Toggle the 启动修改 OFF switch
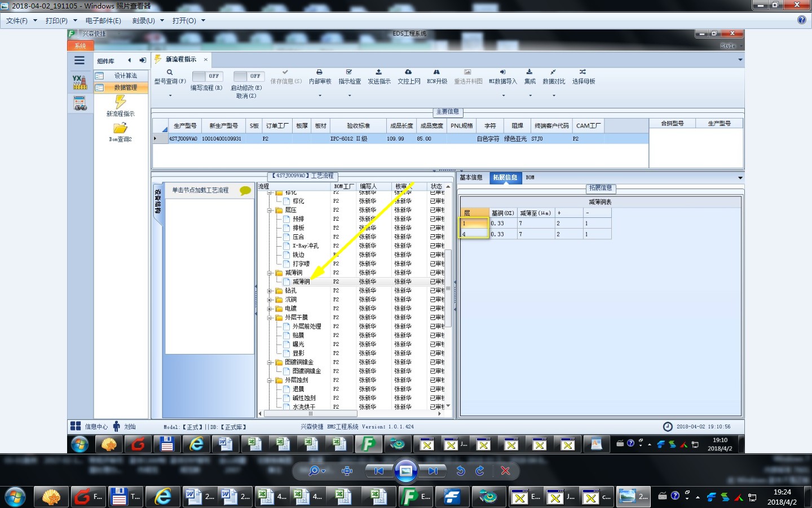The image size is (812, 508). point(249,76)
